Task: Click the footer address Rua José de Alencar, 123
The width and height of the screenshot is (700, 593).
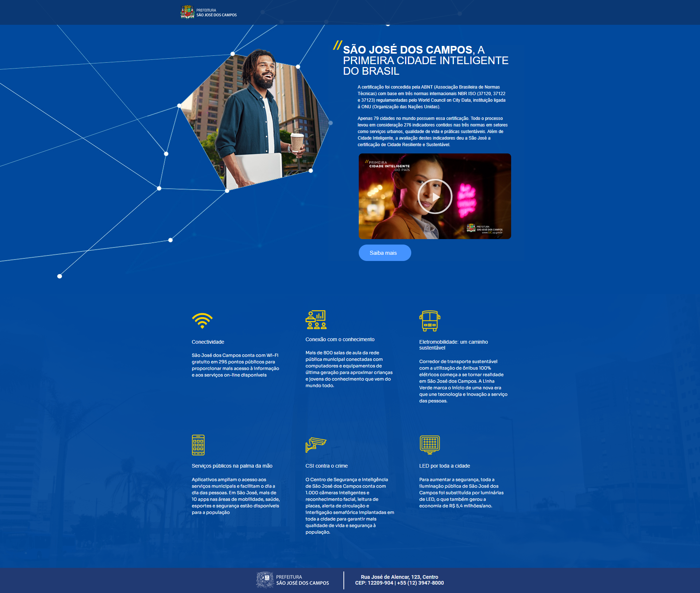Action: pos(400,577)
